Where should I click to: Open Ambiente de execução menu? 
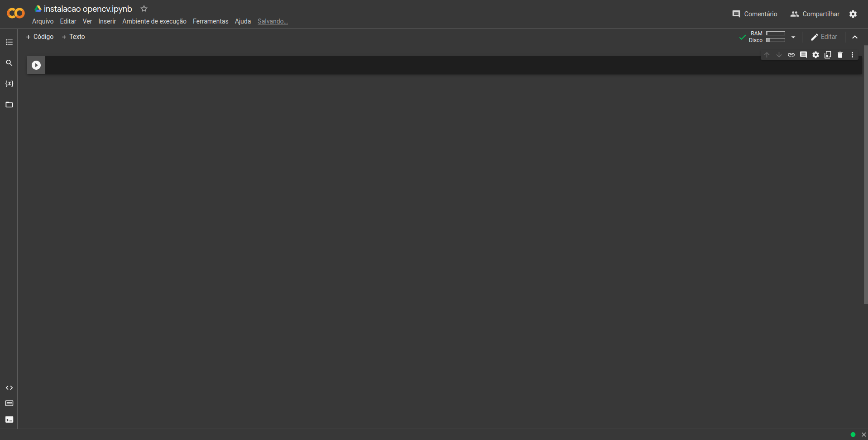click(154, 21)
